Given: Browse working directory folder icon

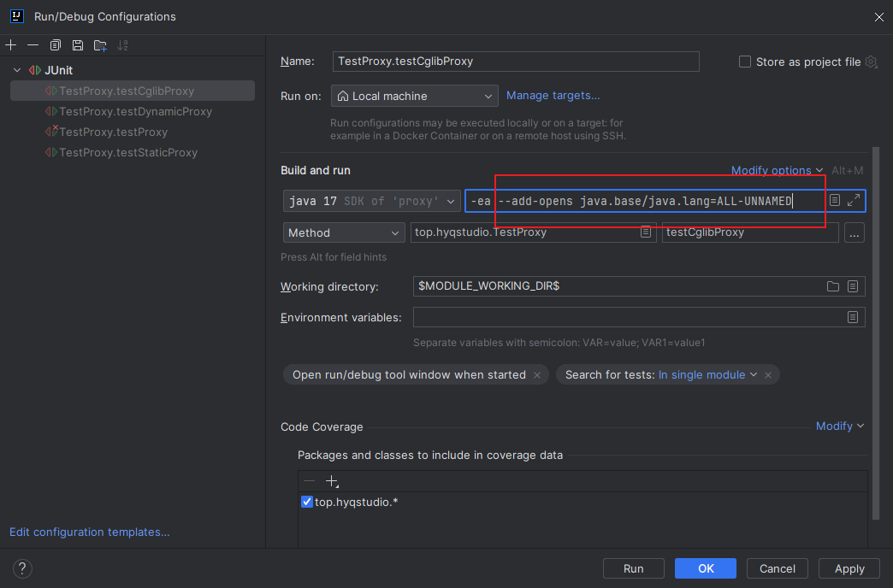Looking at the screenshot, I should tap(832, 286).
